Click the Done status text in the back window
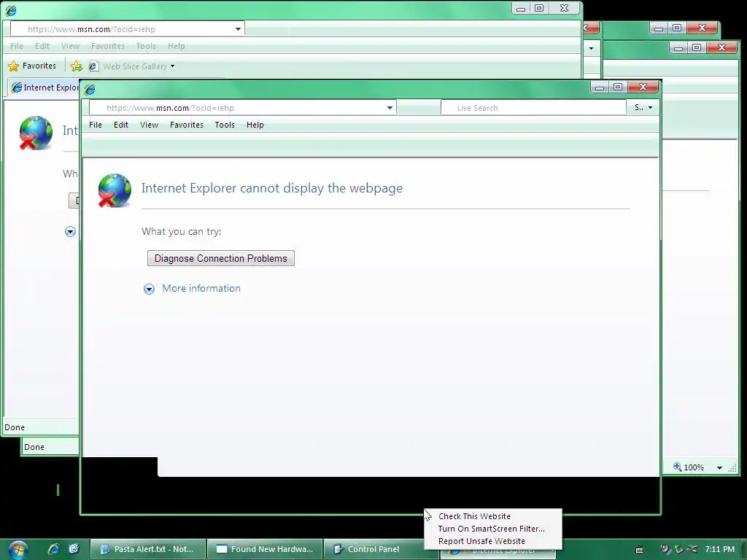Image resolution: width=747 pixels, height=560 pixels. (x=15, y=427)
